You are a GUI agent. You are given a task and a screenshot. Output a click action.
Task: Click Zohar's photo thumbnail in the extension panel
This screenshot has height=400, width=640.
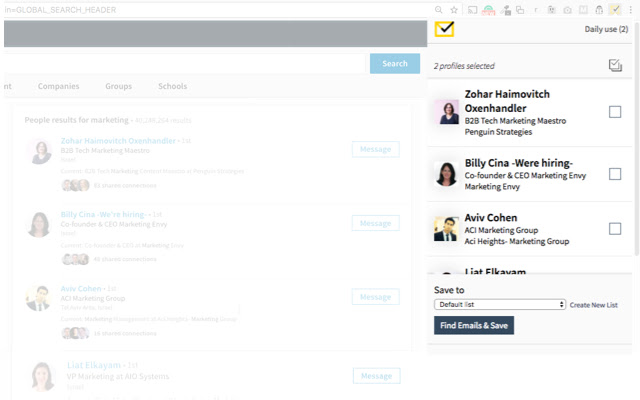[446, 112]
